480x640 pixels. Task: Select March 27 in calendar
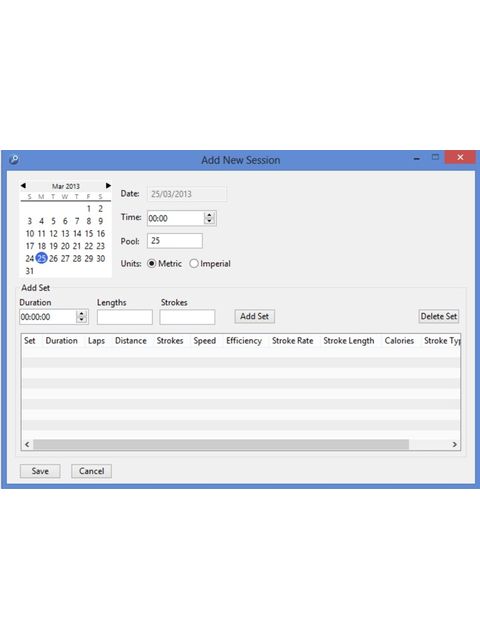pos(65,258)
